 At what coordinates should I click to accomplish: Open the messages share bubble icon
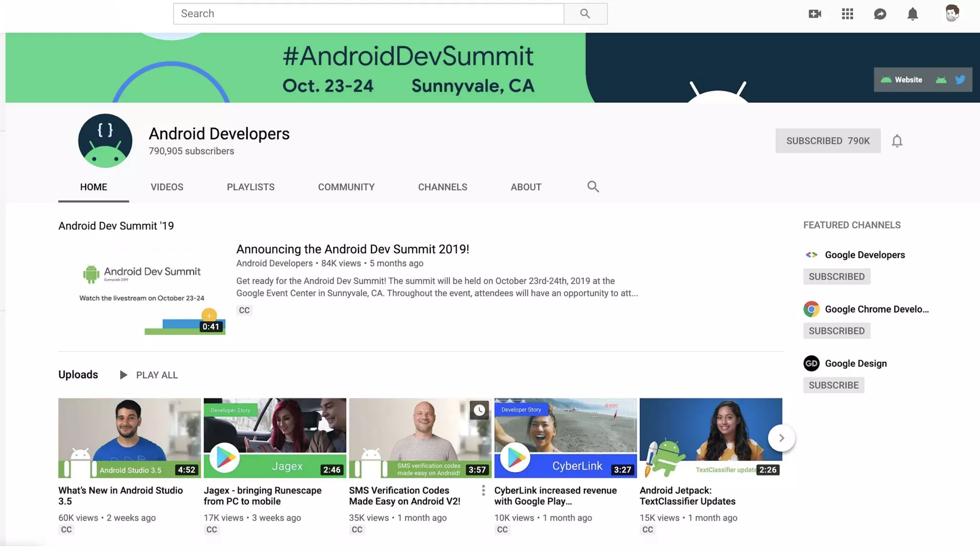(880, 14)
